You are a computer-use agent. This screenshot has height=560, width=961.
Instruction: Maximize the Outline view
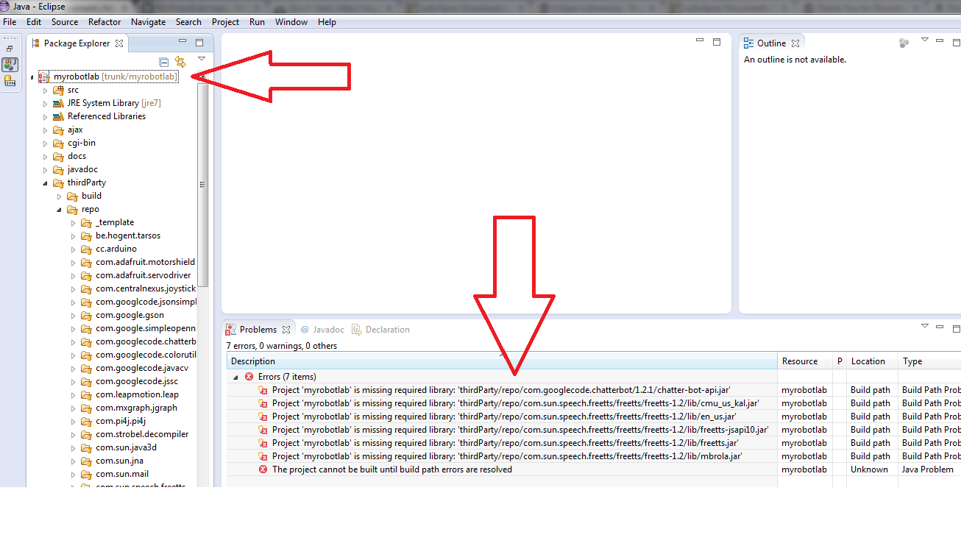956,42
